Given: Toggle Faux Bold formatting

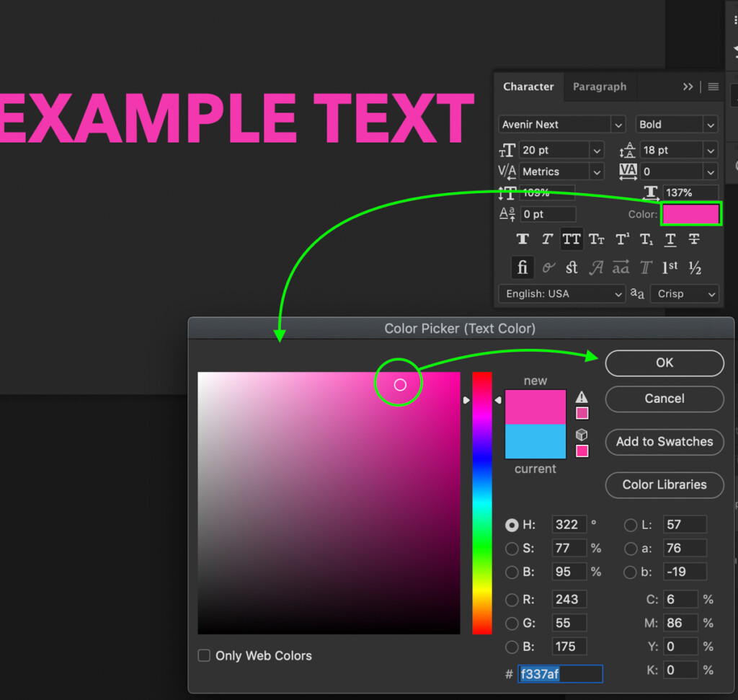Looking at the screenshot, I should pyautogui.click(x=522, y=239).
